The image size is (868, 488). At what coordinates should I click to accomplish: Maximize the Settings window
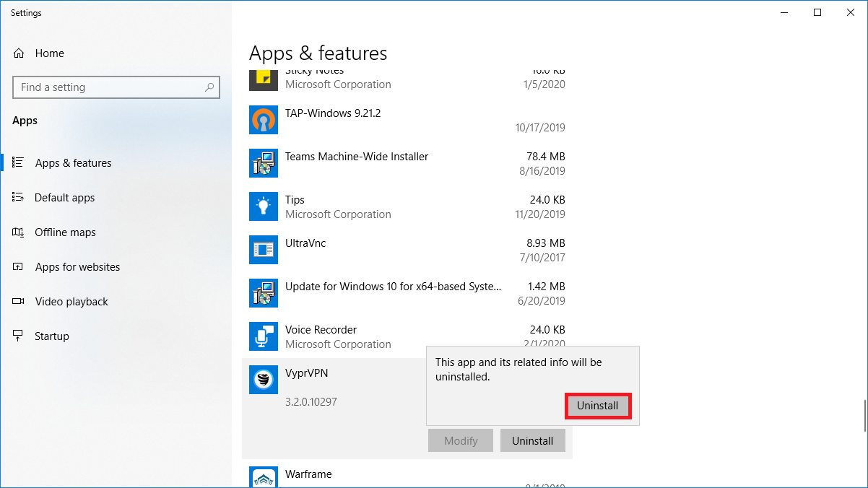click(x=817, y=12)
